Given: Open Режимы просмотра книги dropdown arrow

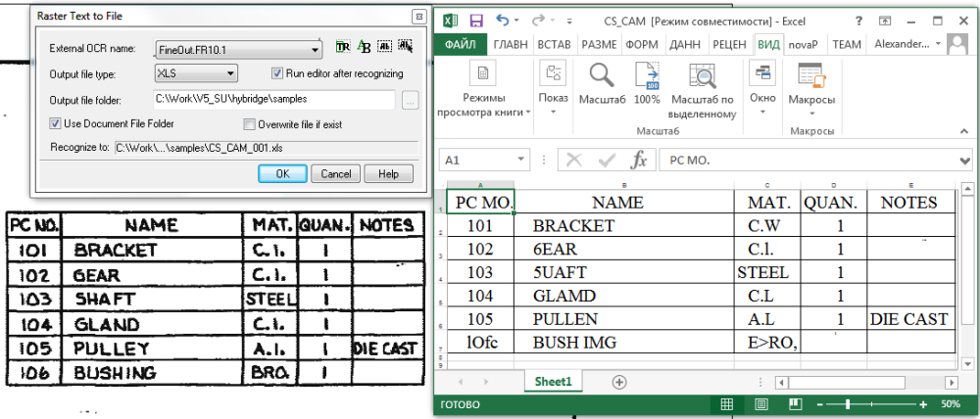Looking at the screenshot, I should pyautogui.click(x=528, y=113).
